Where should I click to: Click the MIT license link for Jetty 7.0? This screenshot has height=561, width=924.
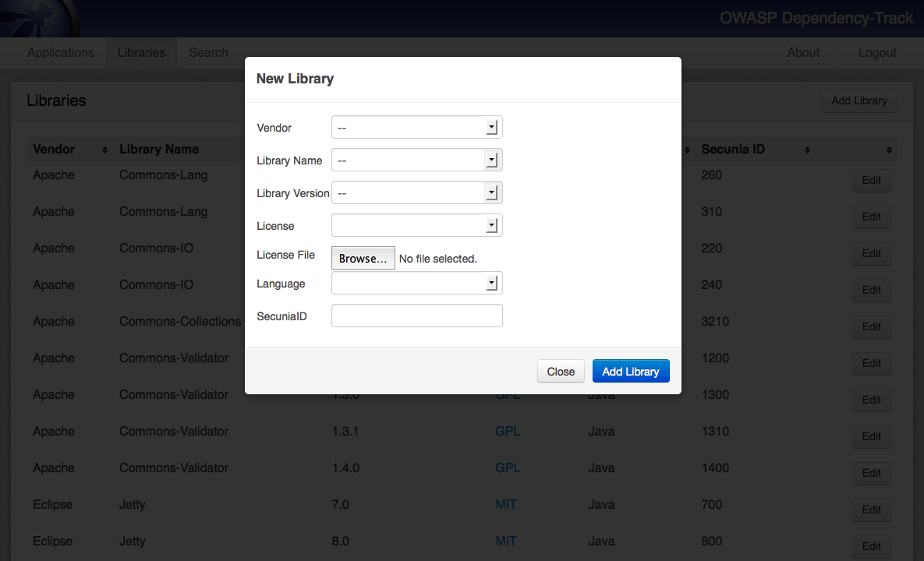tap(506, 505)
